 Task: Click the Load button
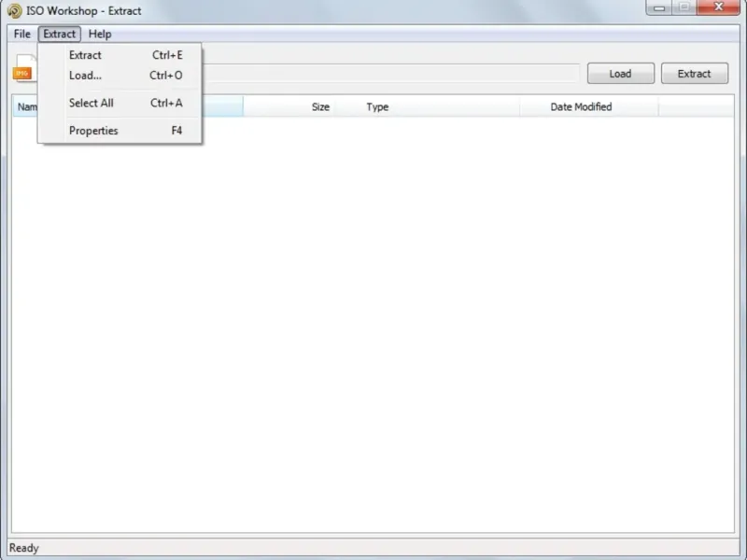pos(620,74)
